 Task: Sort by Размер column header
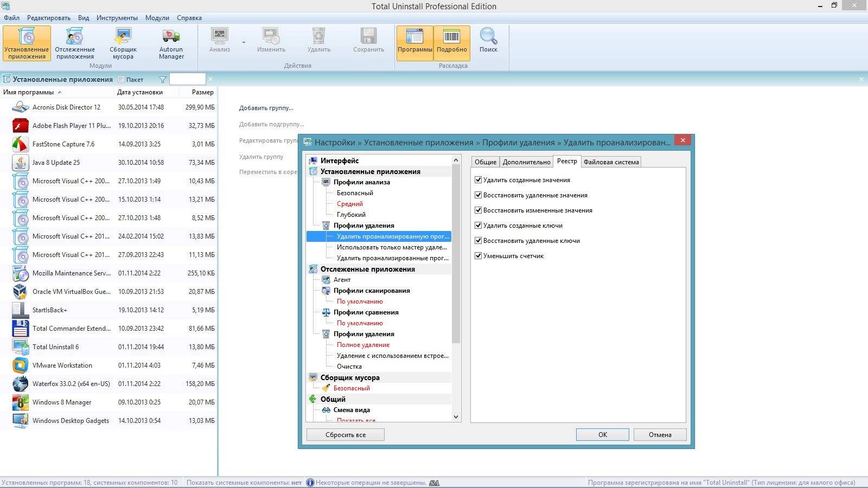pyautogui.click(x=198, y=92)
